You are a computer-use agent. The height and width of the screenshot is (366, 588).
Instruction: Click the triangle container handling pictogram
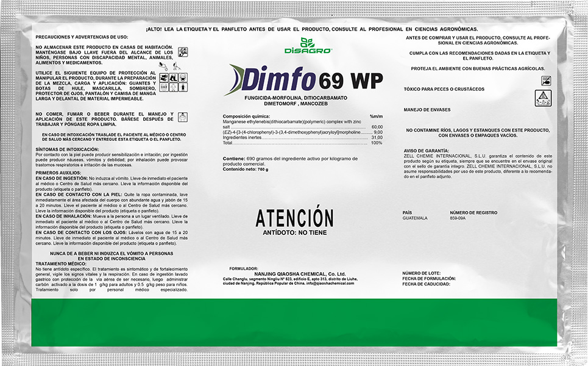point(543,98)
